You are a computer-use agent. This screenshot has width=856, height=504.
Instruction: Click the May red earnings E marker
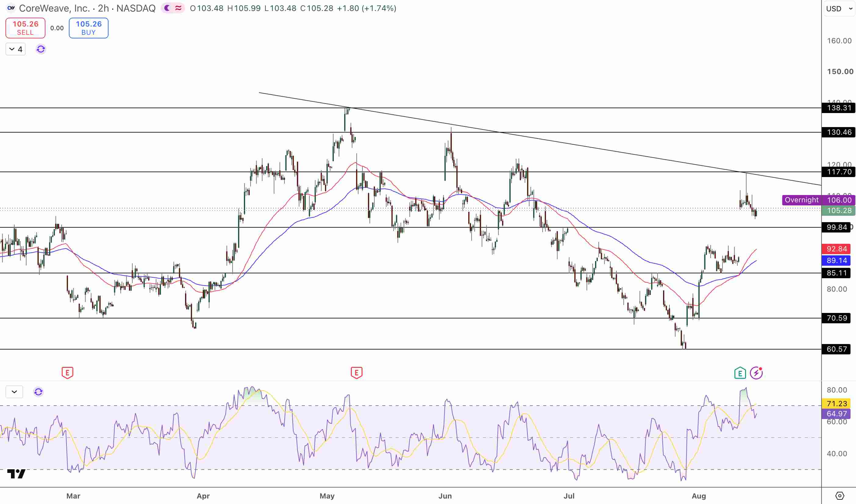pyautogui.click(x=356, y=373)
